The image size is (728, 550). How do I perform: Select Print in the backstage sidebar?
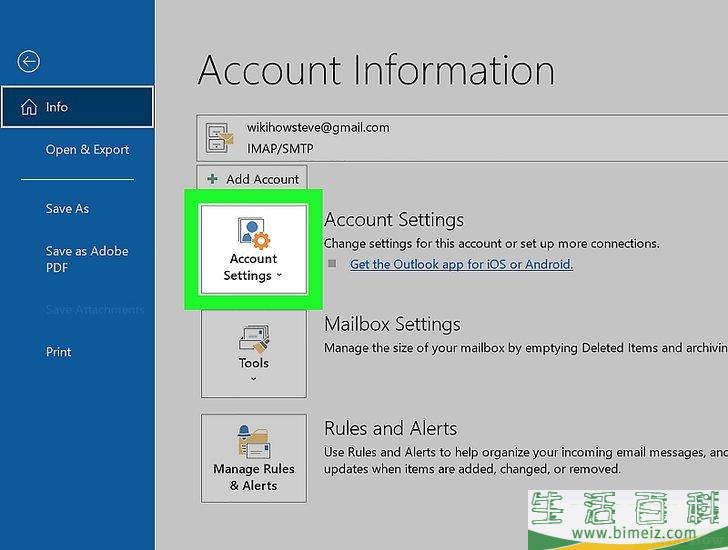[x=58, y=352]
